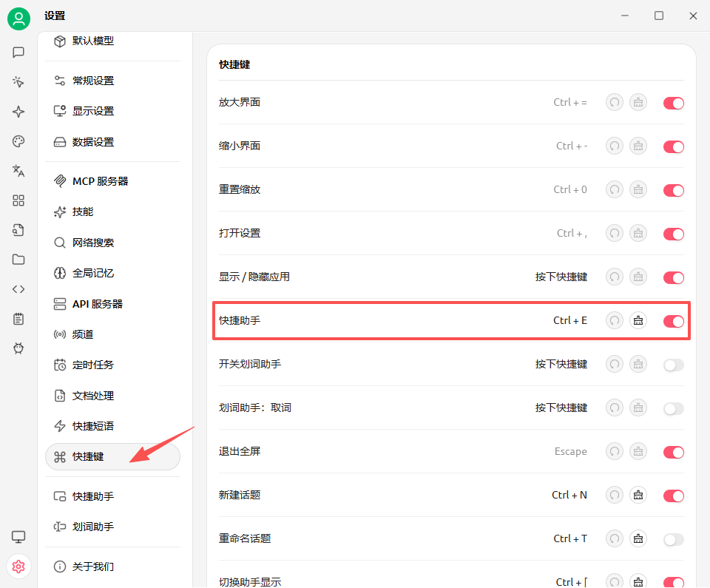Toggle the 显示 / 隐藏应用 shortcut switch
The image size is (710, 588).
tap(673, 277)
